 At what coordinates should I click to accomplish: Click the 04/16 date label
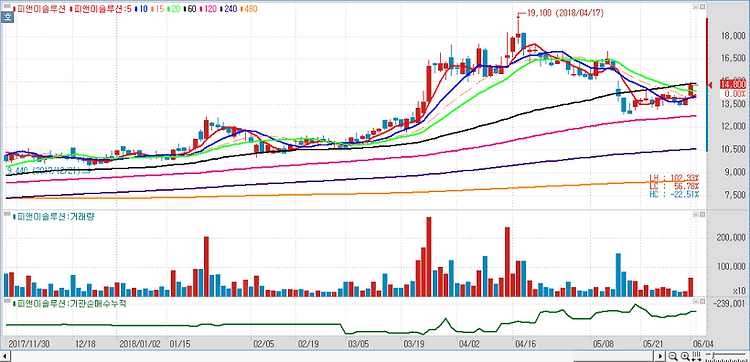[525, 344]
